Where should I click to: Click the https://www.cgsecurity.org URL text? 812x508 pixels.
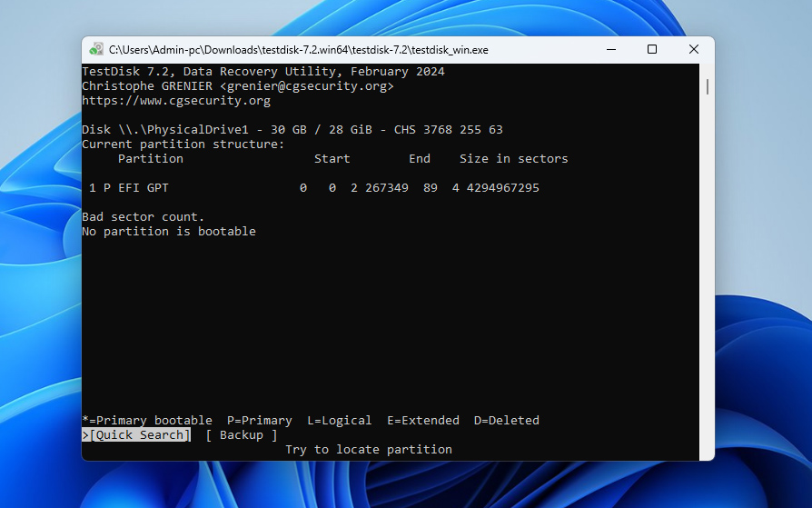coord(176,101)
